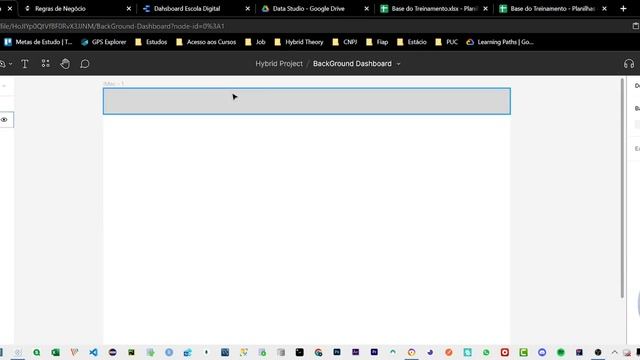Open the red screen recorder taskbar icon
This screenshot has width=640, height=360.
coord(505,352)
